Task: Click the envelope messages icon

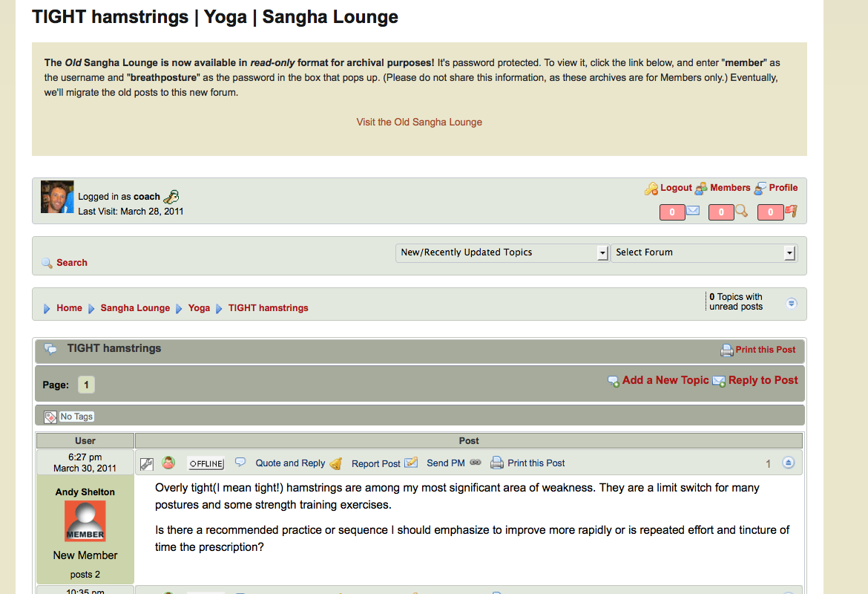Action: click(693, 212)
